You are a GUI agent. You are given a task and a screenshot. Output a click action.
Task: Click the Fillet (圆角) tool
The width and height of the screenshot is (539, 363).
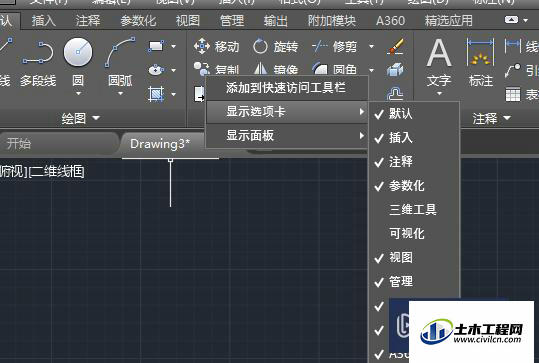335,69
